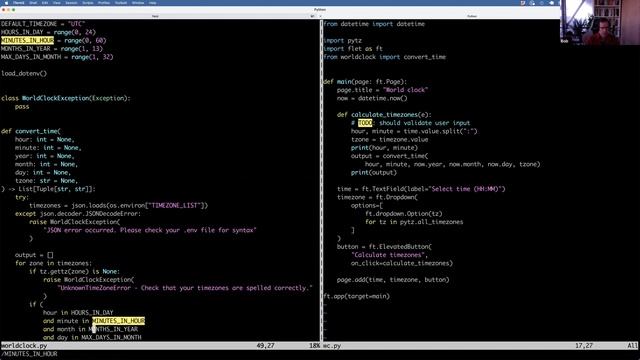
Task: Open the View menu
Action: pyautogui.click(x=57, y=2)
